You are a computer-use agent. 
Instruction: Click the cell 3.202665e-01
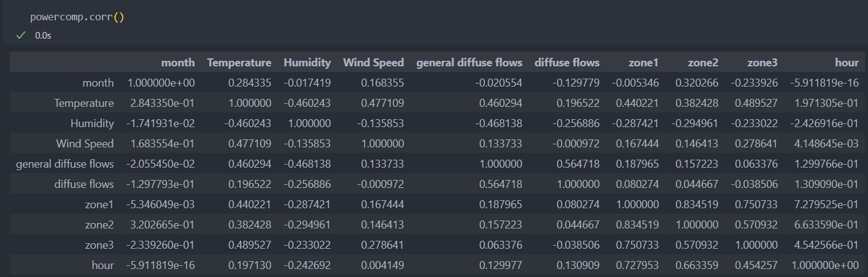163,225
